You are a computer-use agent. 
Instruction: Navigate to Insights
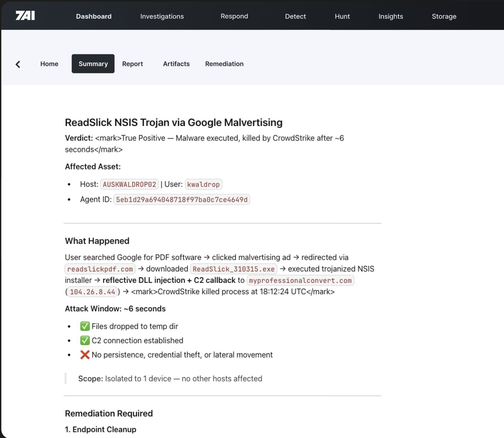(391, 16)
